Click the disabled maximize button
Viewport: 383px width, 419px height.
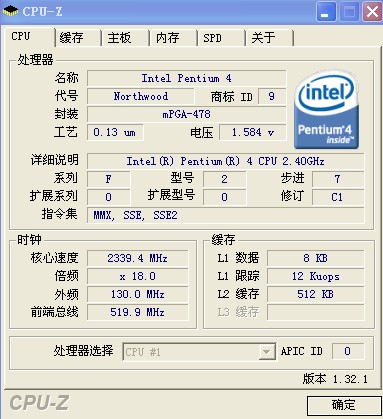pyautogui.click(x=349, y=12)
